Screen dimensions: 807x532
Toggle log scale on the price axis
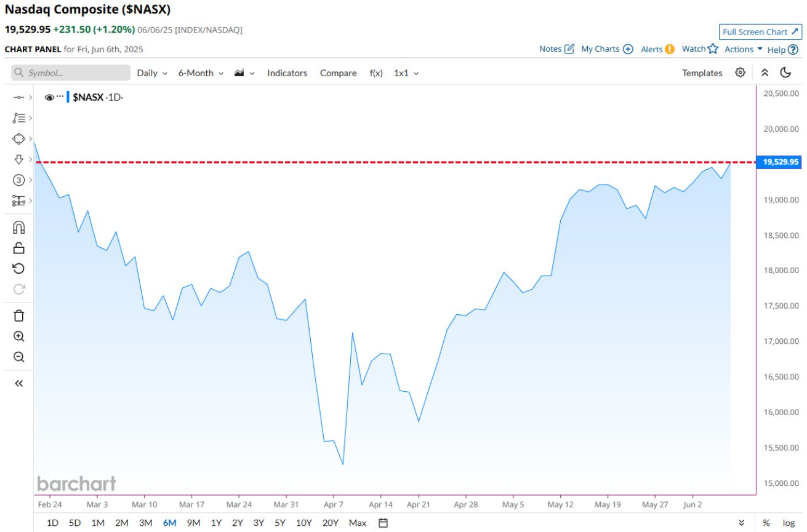click(x=789, y=523)
